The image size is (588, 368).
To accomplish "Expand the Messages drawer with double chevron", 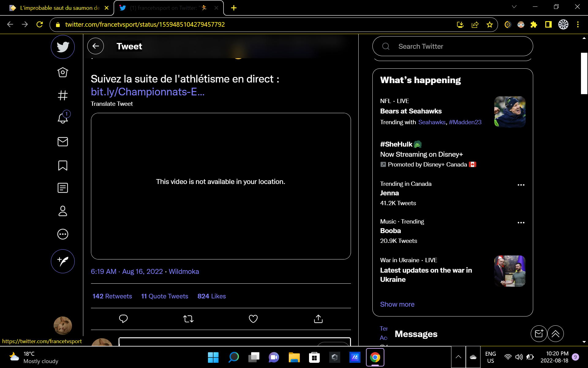I will [556, 334].
